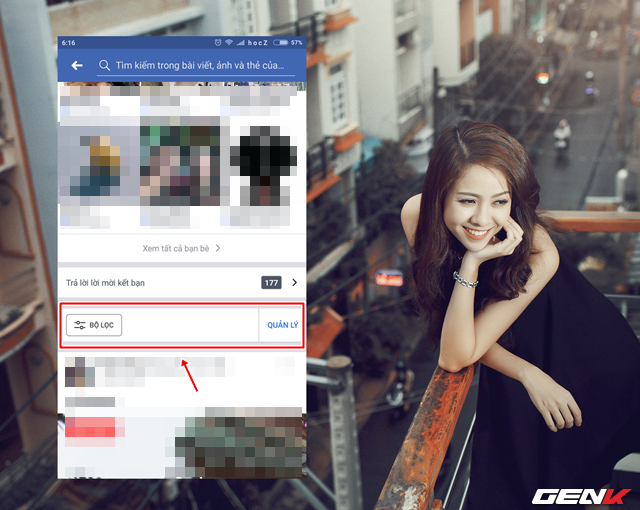This screenshot has width=640, height=510.
Task: Open the dark blurred friend photo thumbnail
Action: [x=264, y=166]
